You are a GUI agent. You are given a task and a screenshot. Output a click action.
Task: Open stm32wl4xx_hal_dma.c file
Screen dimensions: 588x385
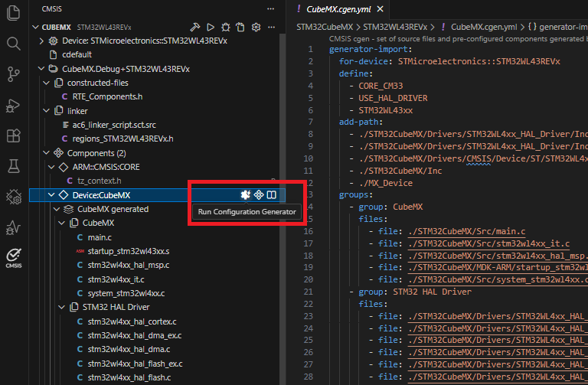tap(129, 349)
